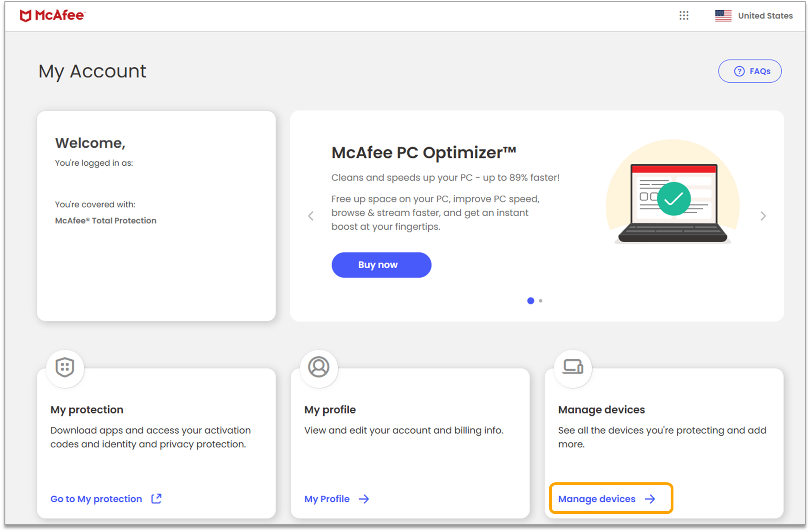The image size is (810, 532).
Task: Click the United States flag icon
Action: pyautogui.click(x=723, y=16)
